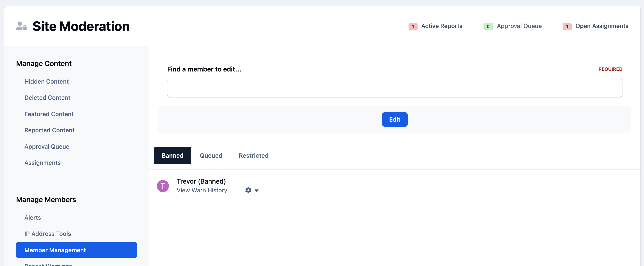The height and width of the screenshot is (266, 644).
Task: Open Assignments in sidebar
Action: coord(42,163)
